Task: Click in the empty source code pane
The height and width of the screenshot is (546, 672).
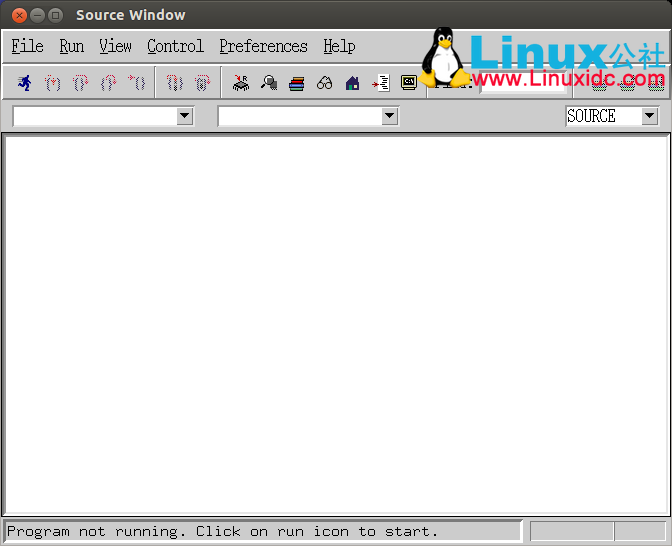Action: [x=336, y=324]
